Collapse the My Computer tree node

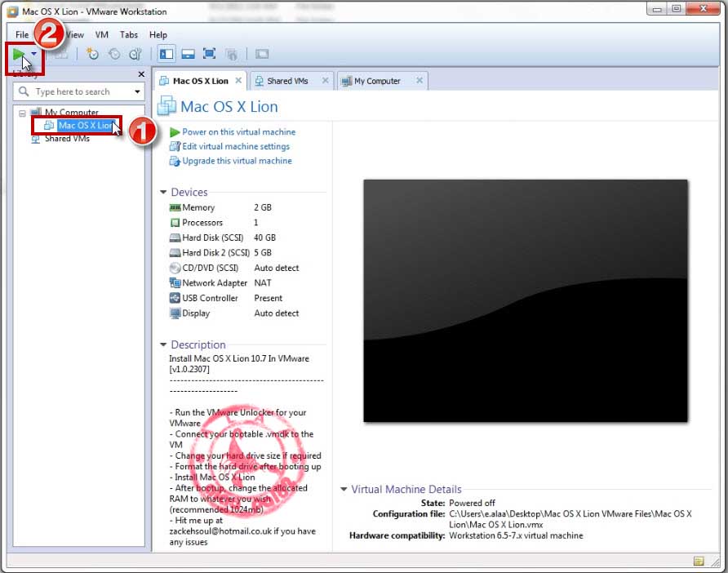[x=22, y=113]
